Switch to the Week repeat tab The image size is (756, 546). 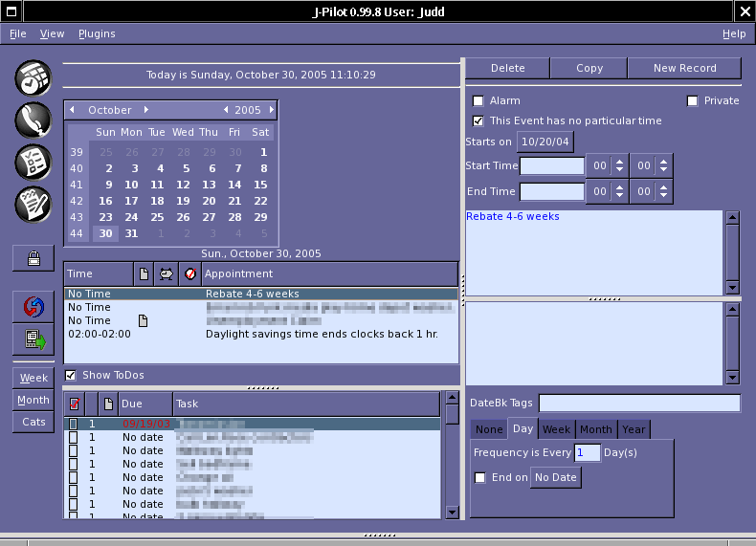pyautogui.click(x=556, y=429)
